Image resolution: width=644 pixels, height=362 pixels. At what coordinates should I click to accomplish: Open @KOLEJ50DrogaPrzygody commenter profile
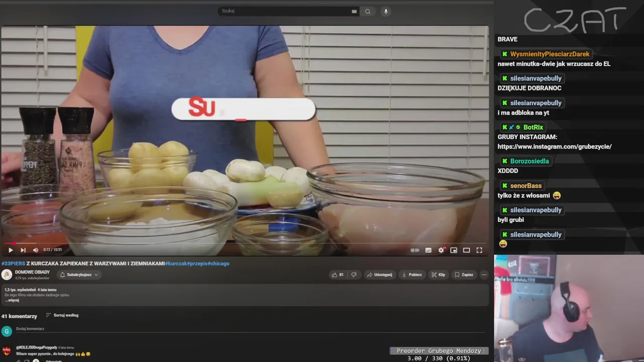point(36,347)
